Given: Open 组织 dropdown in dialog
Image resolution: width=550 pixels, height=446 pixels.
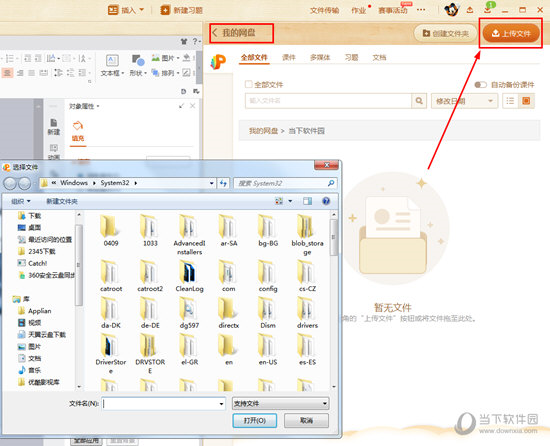Looking at the screenshot, I should click(x=21, y=201).
